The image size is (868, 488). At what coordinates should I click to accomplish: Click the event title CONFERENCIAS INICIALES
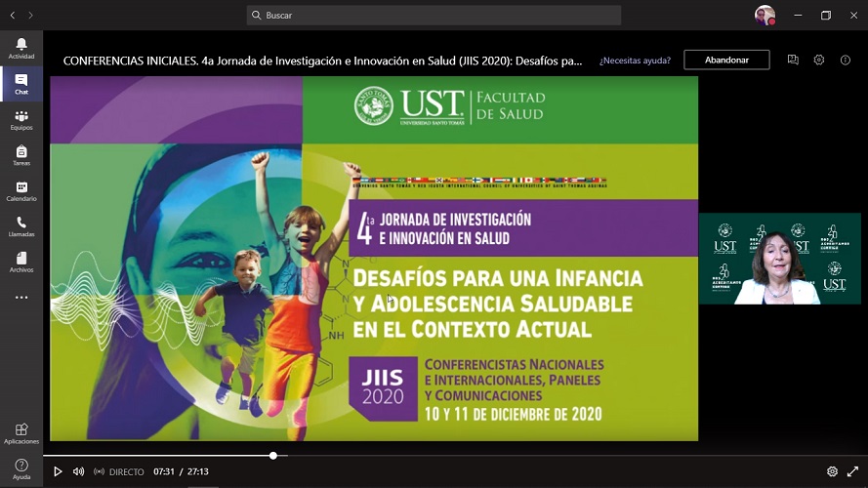pyautogui.click(x=323, y=61)
